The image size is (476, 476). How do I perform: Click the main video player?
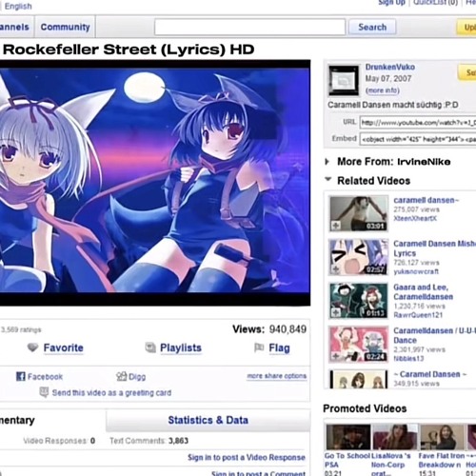point(155,183)
